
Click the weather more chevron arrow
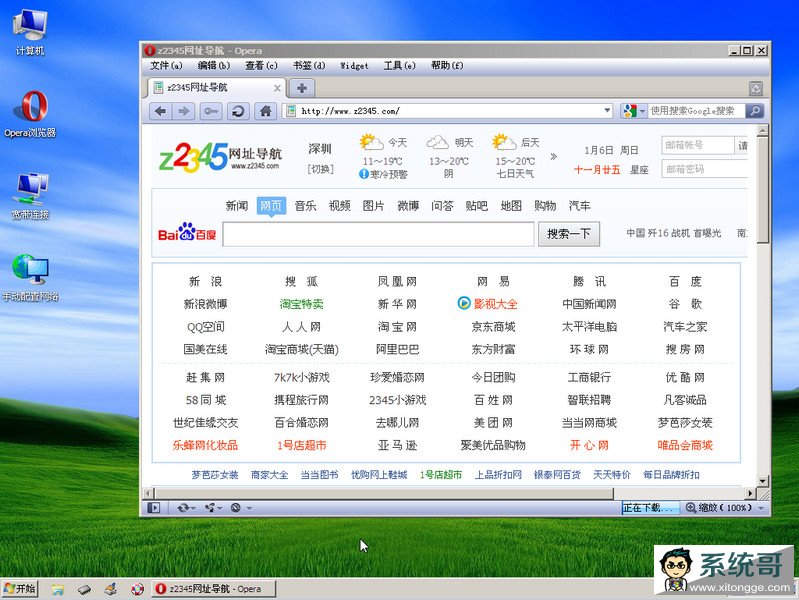553,156
